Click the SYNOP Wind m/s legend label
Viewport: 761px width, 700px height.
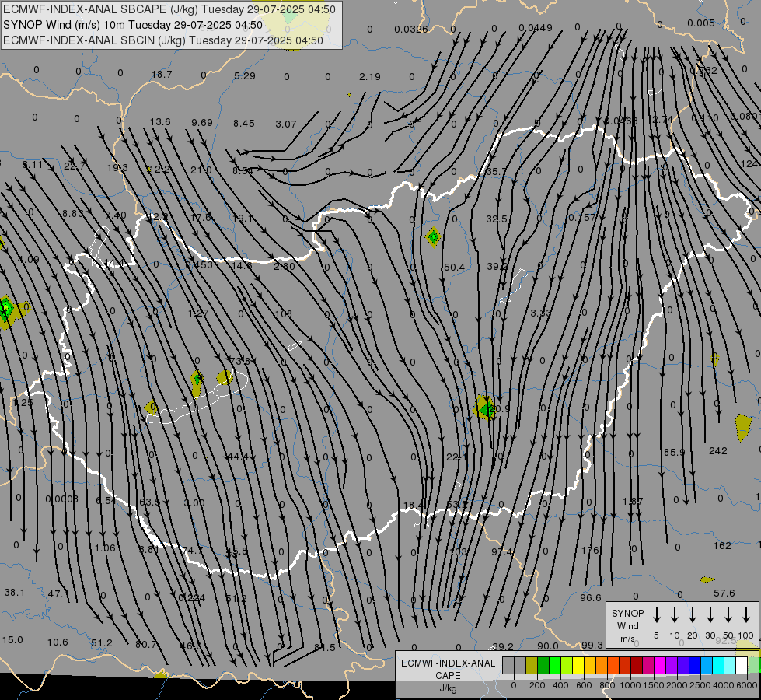(x=627, y=626)
